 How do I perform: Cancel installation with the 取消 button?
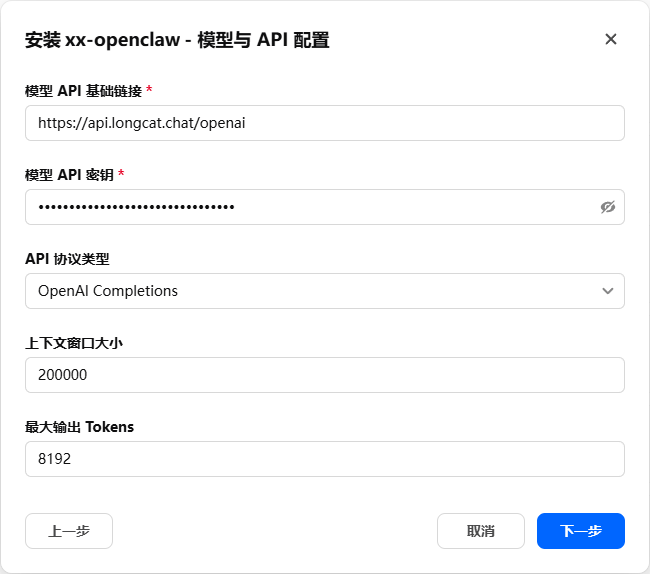tap(481, 531)
